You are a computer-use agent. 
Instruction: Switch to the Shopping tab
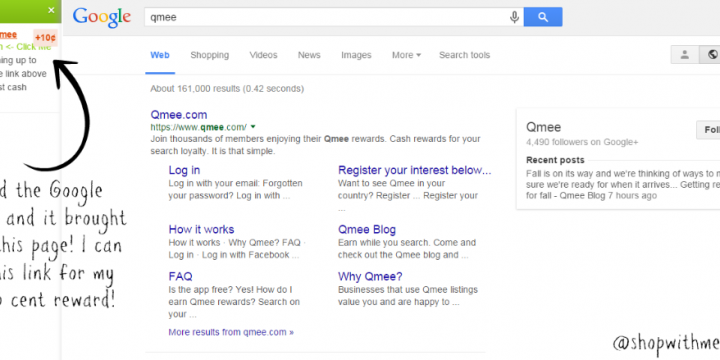click(209, 55)
